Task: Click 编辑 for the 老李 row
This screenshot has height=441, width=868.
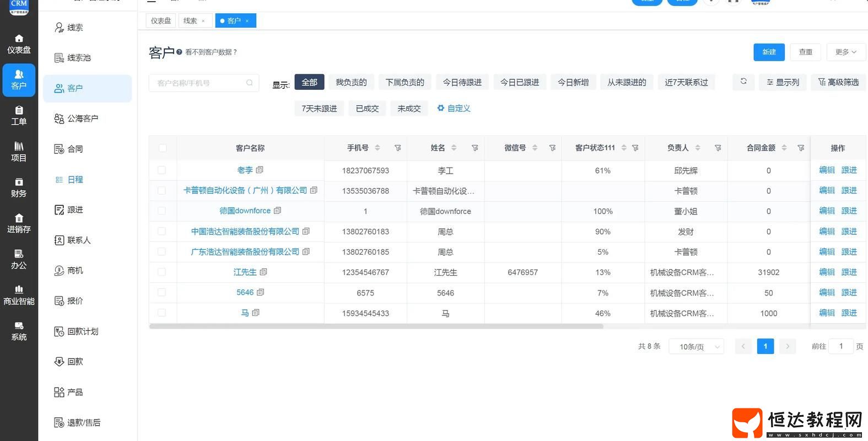Action: point(827,170)
